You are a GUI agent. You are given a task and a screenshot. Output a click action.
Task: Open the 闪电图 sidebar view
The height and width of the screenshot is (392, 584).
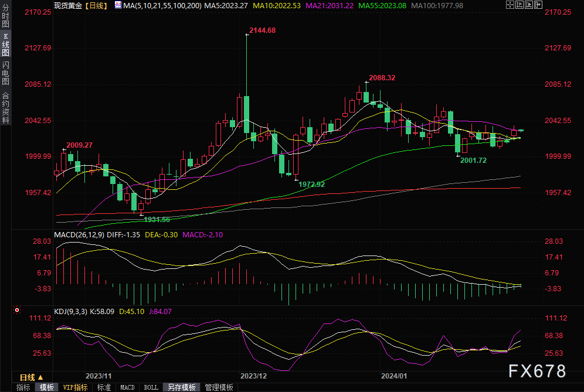(5, 72)
